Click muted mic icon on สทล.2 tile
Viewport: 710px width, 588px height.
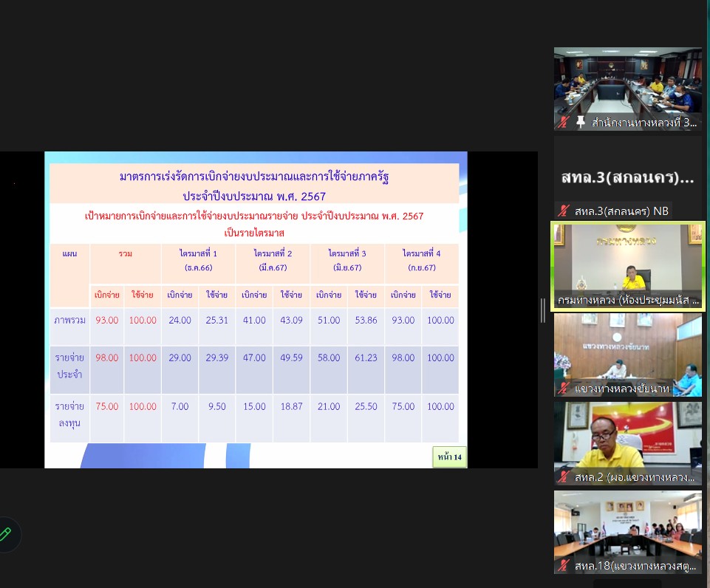(x=564, y=477)
